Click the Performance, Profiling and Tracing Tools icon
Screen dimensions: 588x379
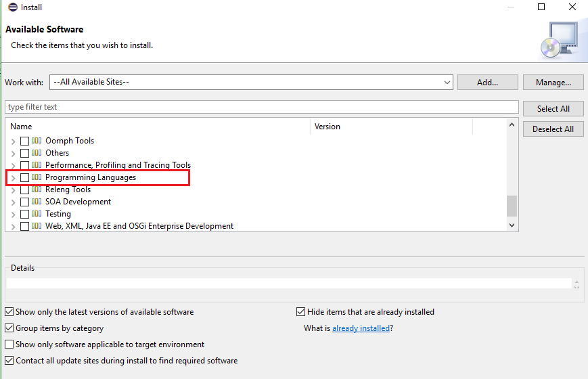[x=37, y=165]
